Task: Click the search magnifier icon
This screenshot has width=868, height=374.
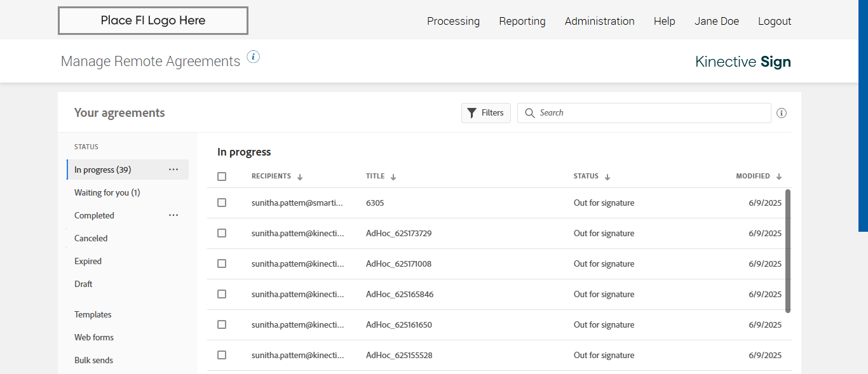Action: point(530,113)
